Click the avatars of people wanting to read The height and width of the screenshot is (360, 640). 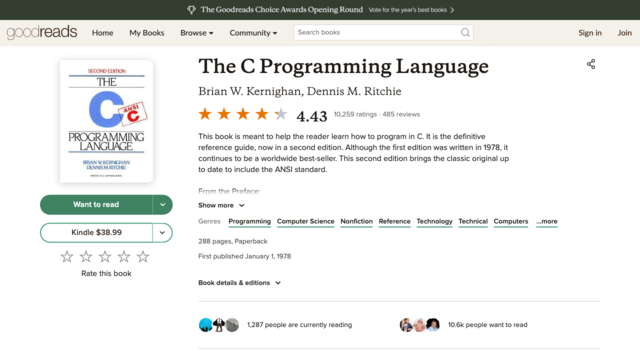(420, 325)
